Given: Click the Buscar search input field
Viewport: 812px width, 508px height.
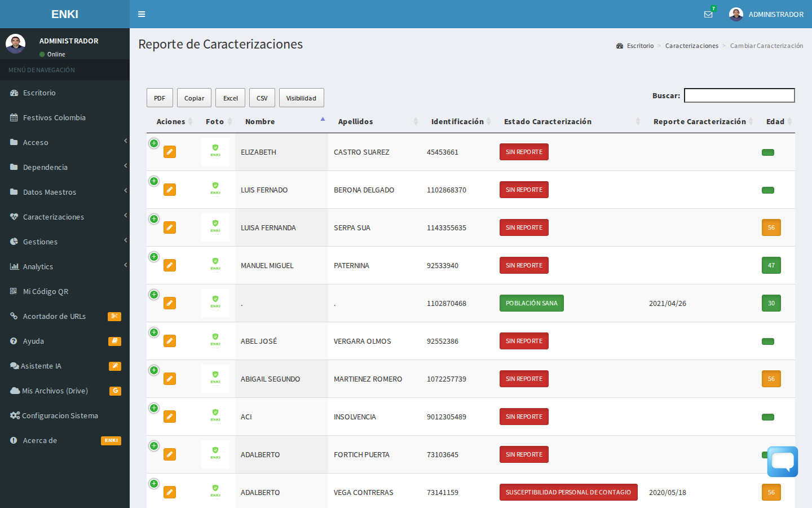Looking at the screenshot, I should 739,95.
